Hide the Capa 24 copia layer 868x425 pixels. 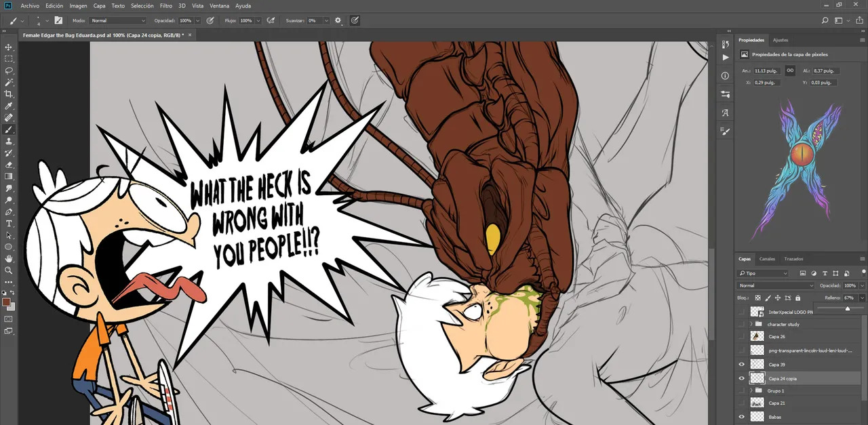(x=741, y=378)
